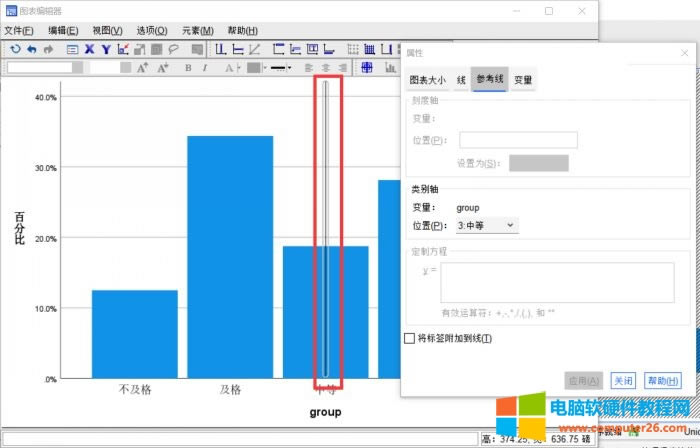Click the undo arrow in the toolbar
Viewport: 700px width, 448px height.
tap(31, 48)
